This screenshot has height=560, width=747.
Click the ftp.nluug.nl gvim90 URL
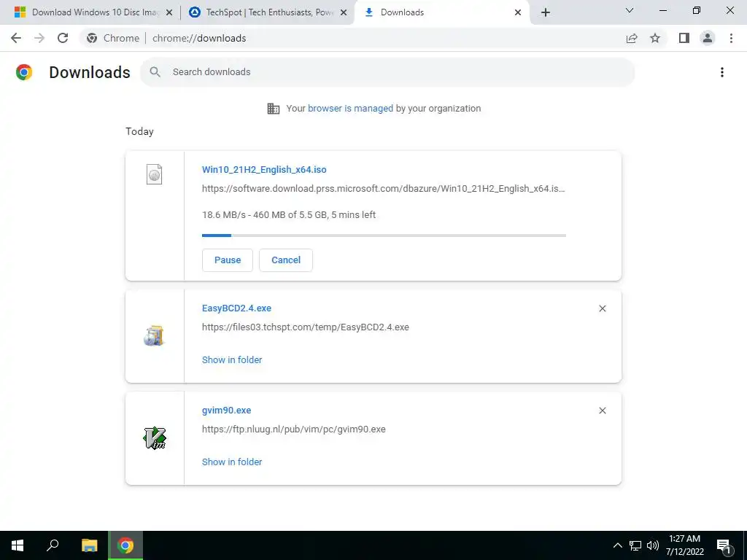(x=293, y=429)
